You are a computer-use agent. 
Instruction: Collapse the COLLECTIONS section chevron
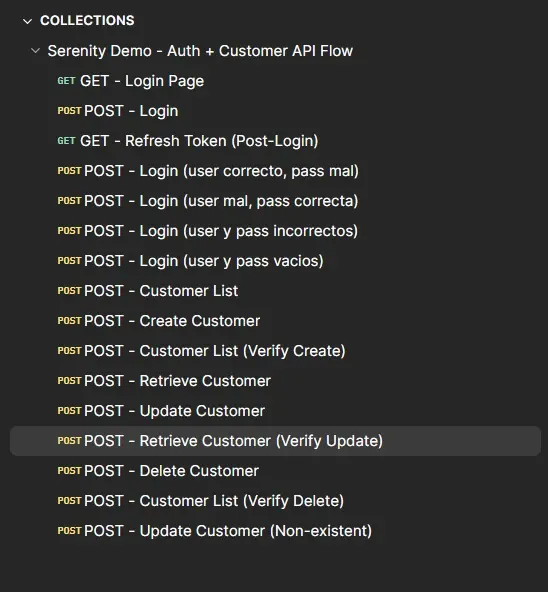coord(27,21)
